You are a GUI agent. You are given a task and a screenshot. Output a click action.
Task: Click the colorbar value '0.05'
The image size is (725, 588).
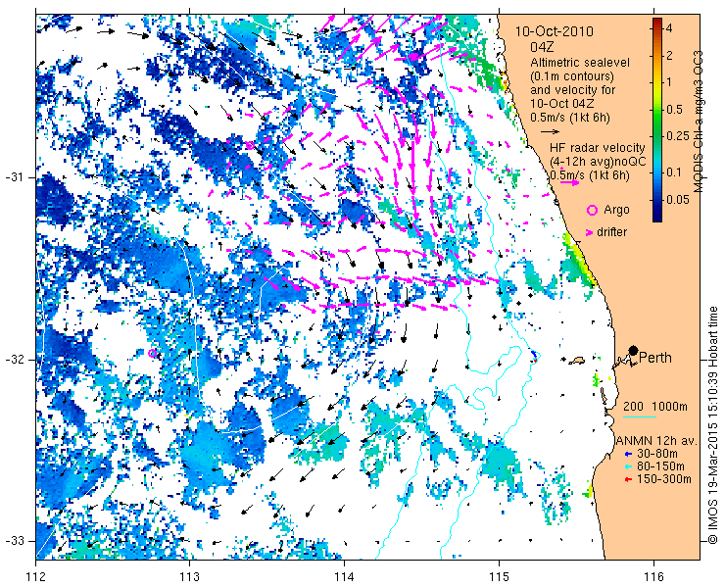pos(677,199)
